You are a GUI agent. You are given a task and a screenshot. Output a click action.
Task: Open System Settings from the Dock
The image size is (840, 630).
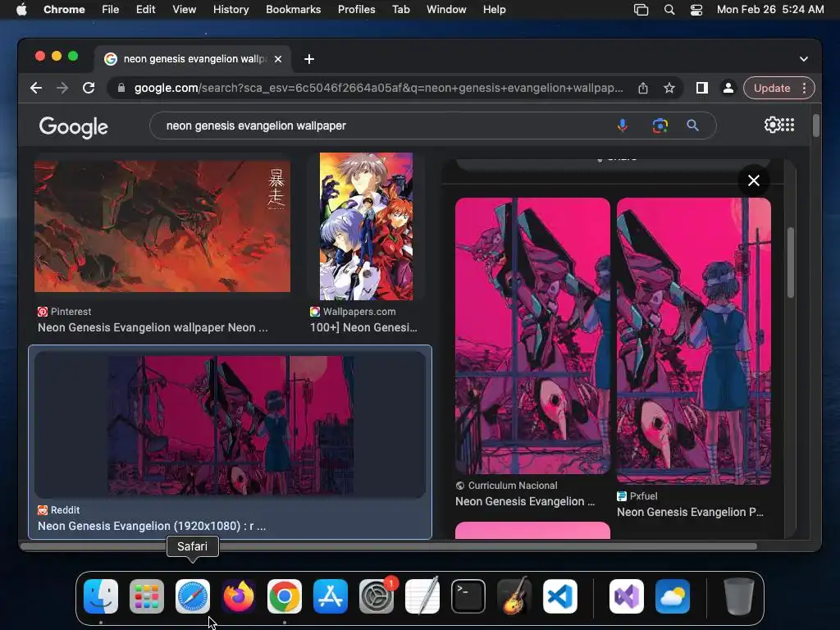[376, 596]
